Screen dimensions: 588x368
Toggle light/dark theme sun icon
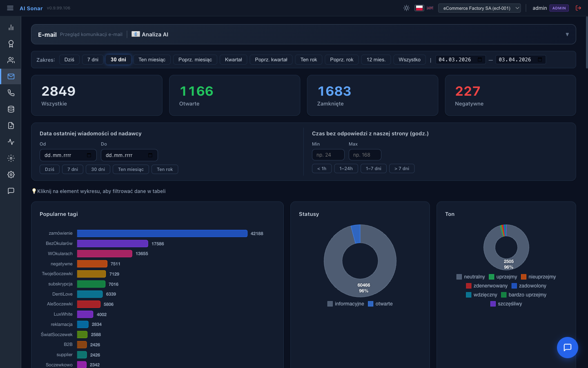(x=406, y=8)
